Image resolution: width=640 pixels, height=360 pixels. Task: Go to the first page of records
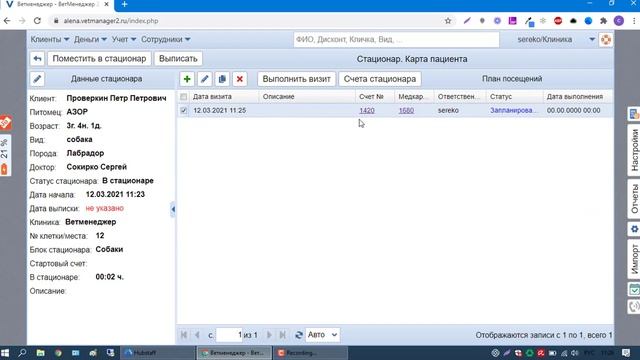coord(184,335)
